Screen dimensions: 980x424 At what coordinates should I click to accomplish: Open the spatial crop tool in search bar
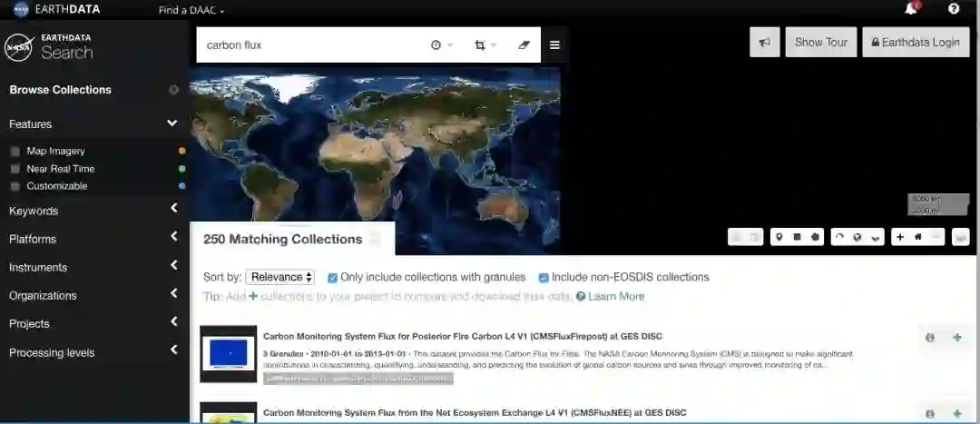click(481, 45)
